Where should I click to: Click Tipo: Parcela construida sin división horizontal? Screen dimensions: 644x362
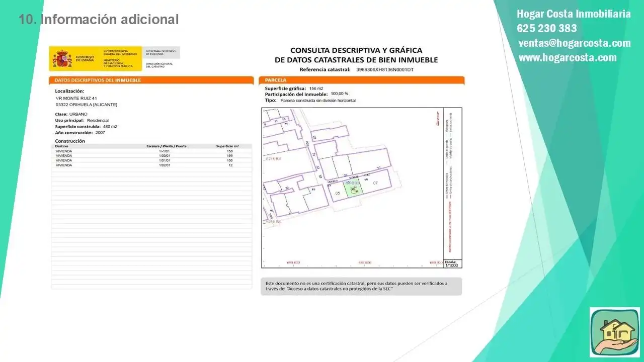(310, 101)
